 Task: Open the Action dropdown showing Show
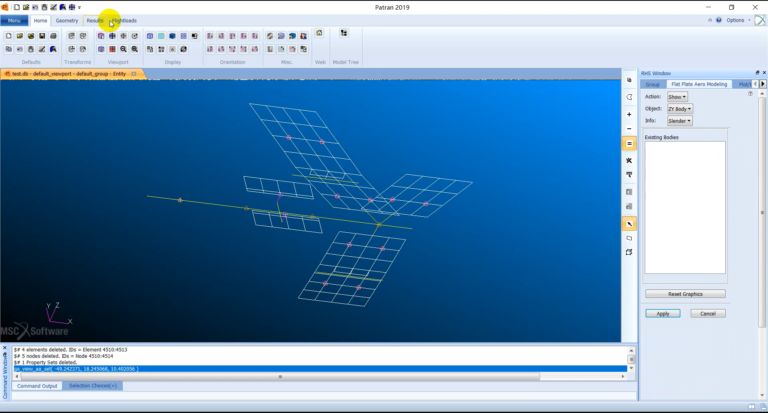677,97
